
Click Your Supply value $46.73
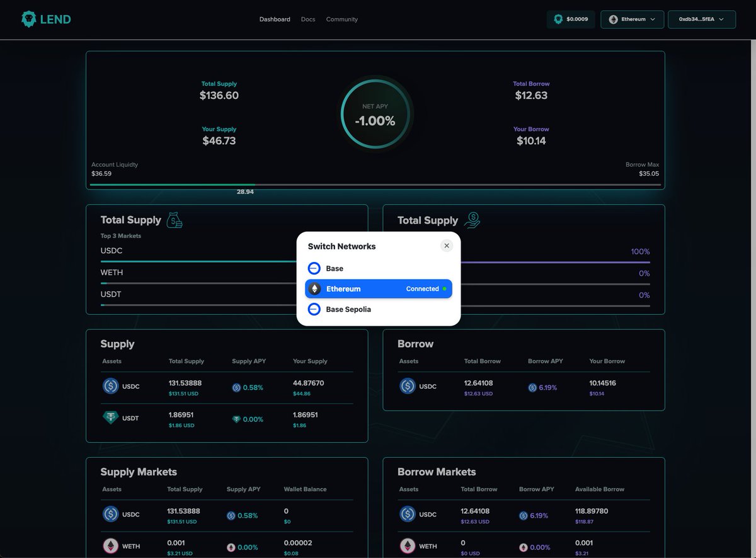tap(219, 141)
